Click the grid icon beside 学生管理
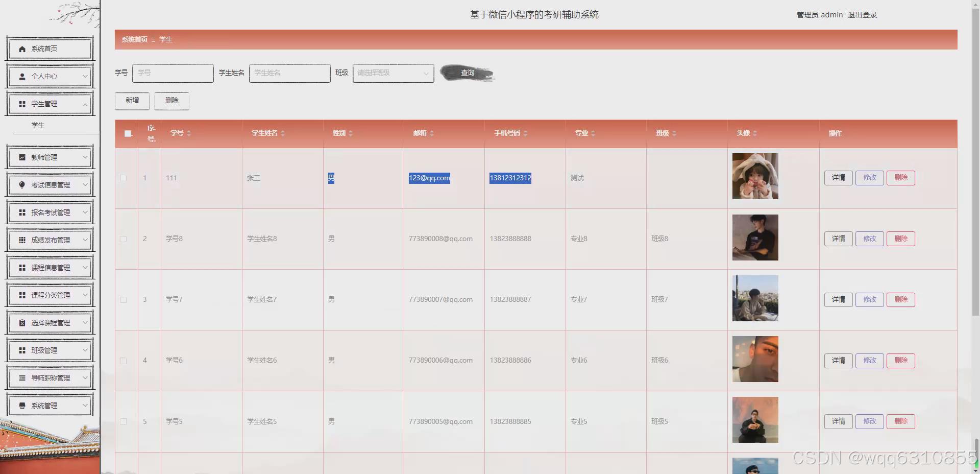 point(22,104)
